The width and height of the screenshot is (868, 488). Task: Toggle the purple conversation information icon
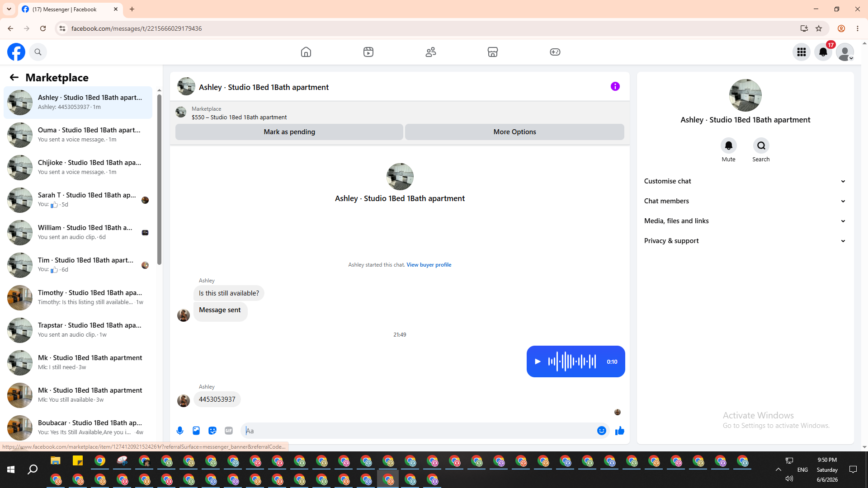(x=615, y=86)
